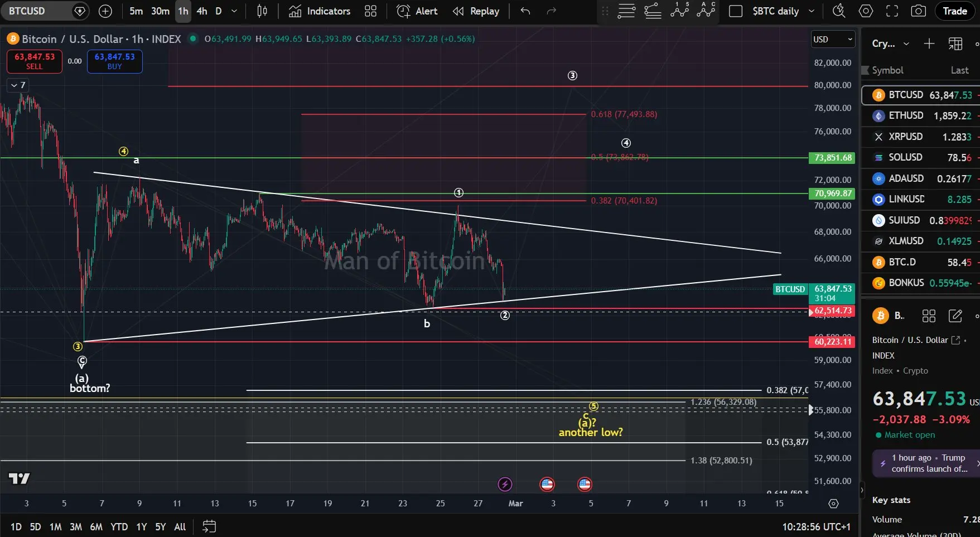The height and width of the screenshot is (537, 980).
Task: Switch chart to the 4h timeframe
Action: click(x=202, y=11)
